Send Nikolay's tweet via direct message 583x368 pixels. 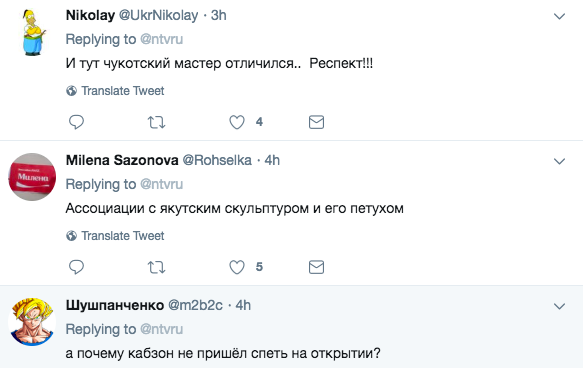point(316,122)
